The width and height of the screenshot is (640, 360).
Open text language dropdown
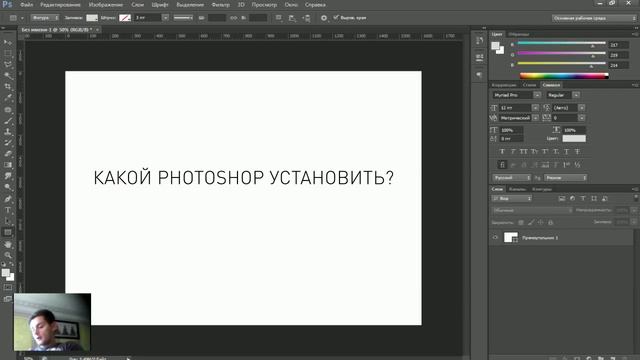coord(511,178)
